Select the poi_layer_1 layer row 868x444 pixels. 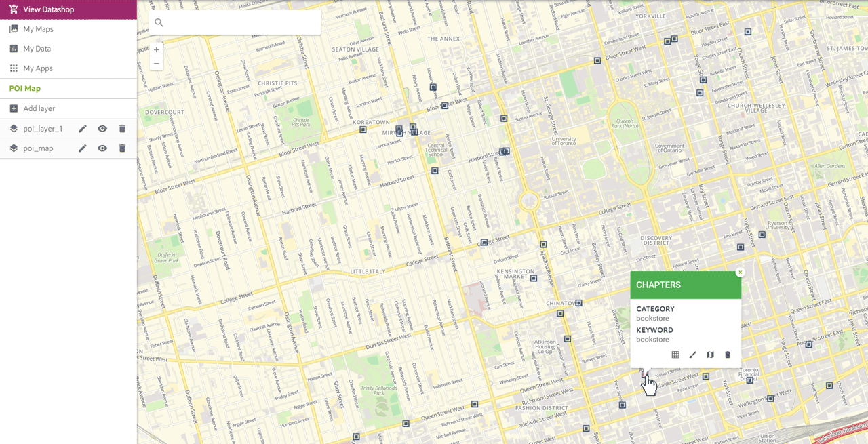click(68, 129)
